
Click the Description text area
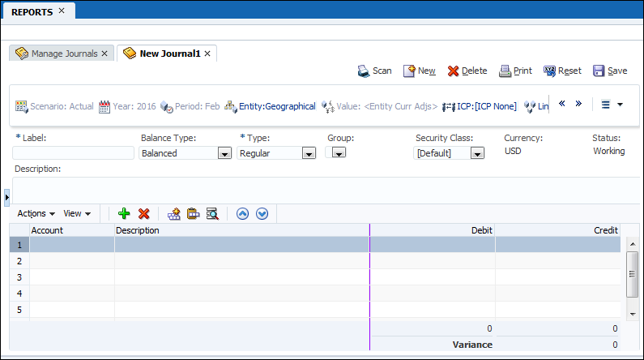point(326,190)
